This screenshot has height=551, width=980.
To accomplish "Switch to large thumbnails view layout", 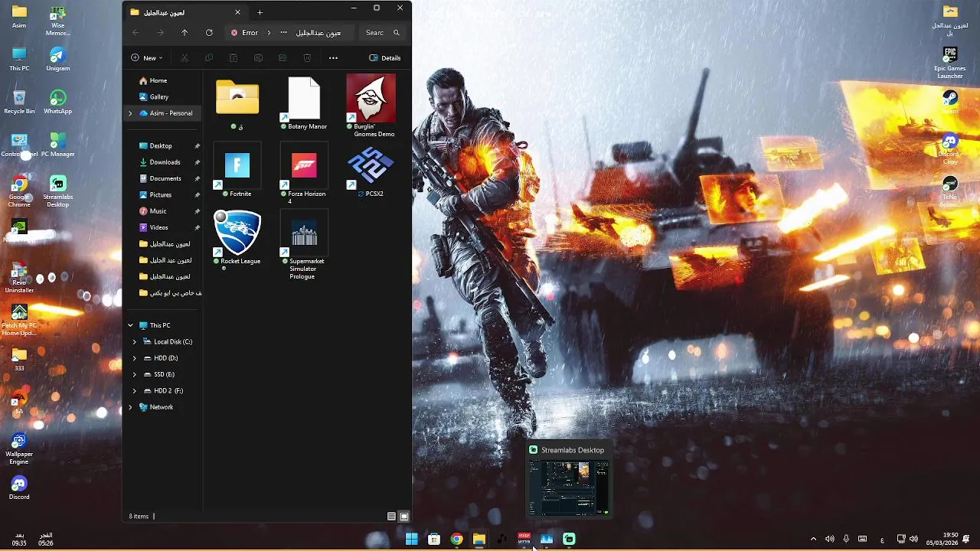I will click(x=404, y=517).
